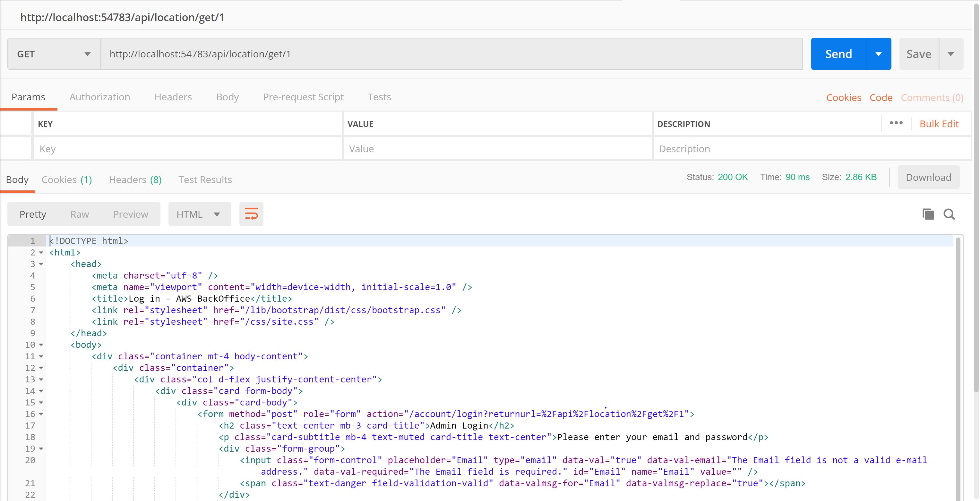The height and width of the screenshot is (501, 980).
Task: Open search within the response
Action: tap(950, 214)
